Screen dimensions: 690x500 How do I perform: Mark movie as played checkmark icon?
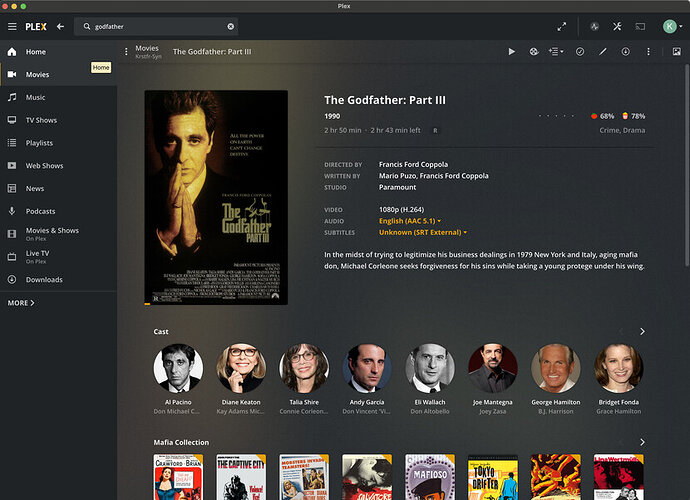click(x=580, y=51)
